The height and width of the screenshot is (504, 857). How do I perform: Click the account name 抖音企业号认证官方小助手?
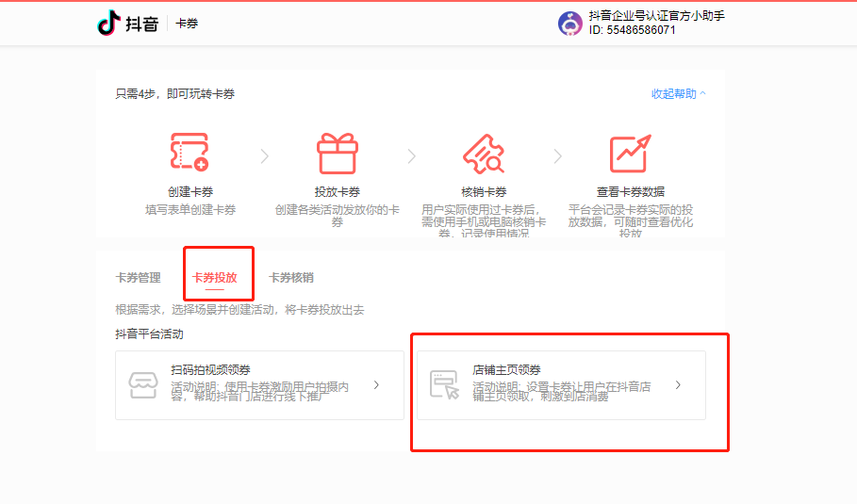pos(656,16)
